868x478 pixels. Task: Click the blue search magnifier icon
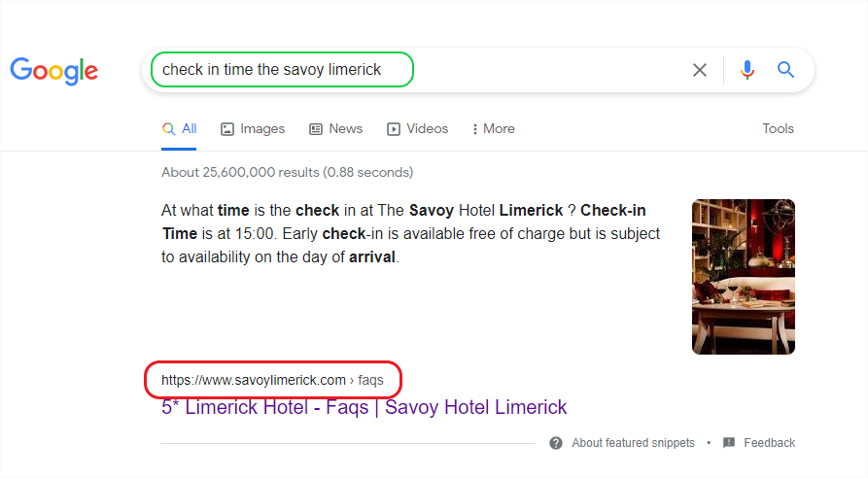(786, 70)
